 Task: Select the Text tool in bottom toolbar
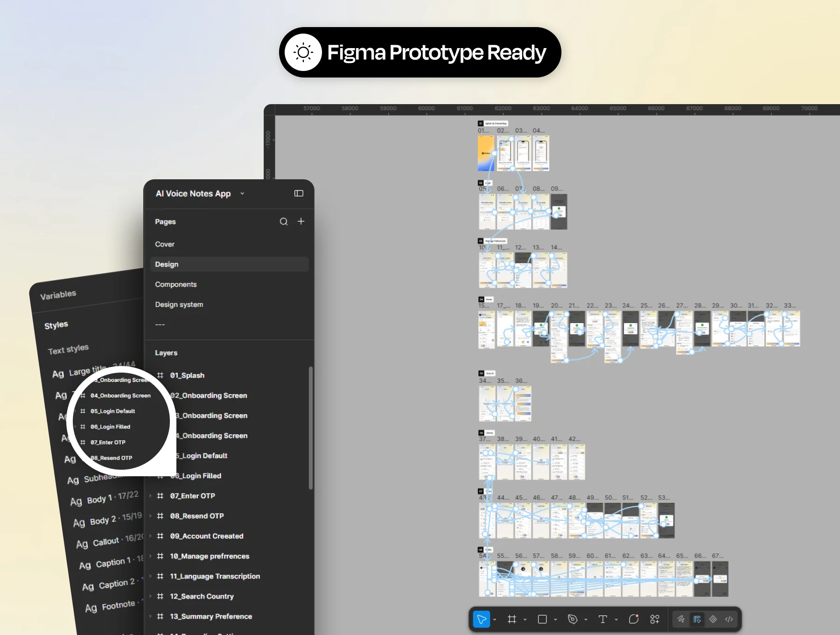(603, 619)
